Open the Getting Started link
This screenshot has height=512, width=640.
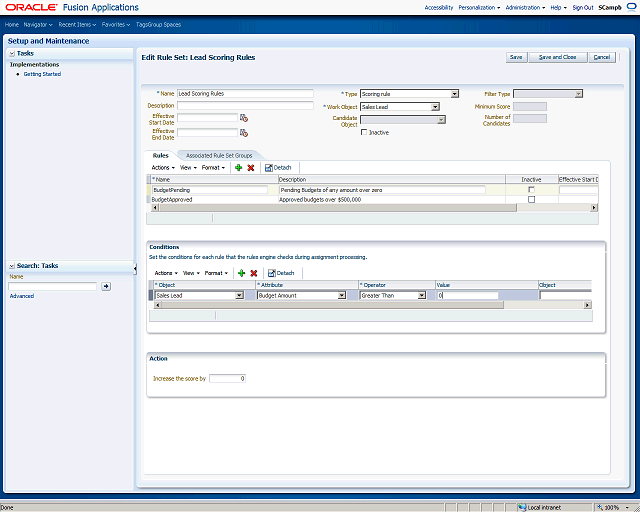[x=42, y=74]
